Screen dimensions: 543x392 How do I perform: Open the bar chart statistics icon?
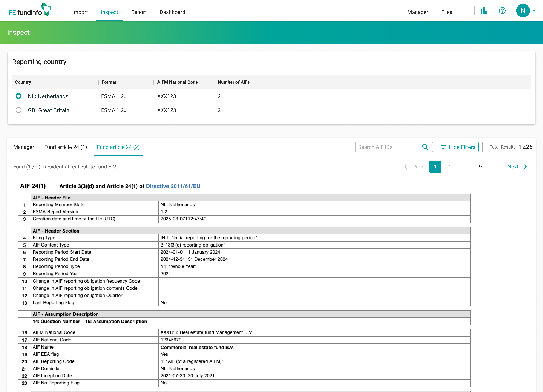tap(484, 11)
